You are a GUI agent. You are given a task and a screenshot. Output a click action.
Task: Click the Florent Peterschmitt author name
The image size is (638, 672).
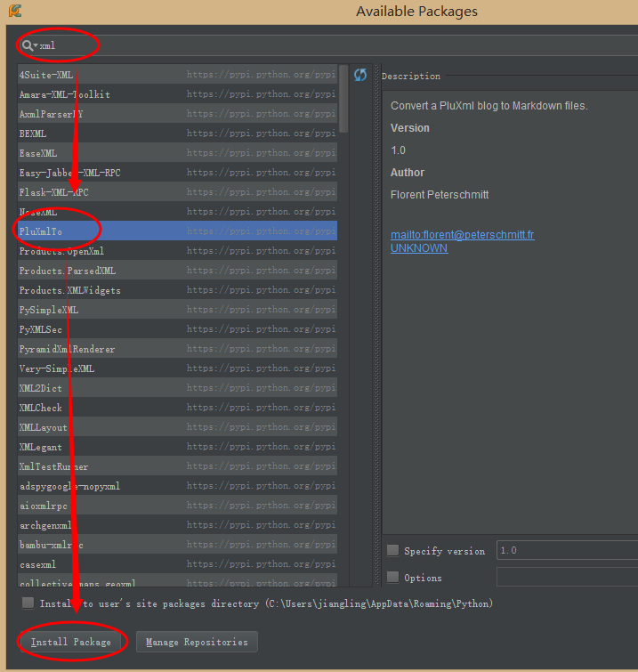[x=440, y=195]
